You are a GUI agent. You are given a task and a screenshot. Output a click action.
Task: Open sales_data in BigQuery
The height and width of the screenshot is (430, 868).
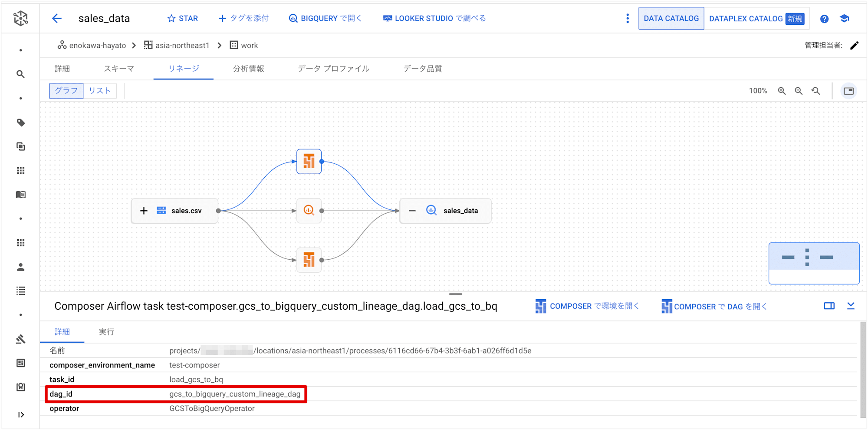pos(325,18)
